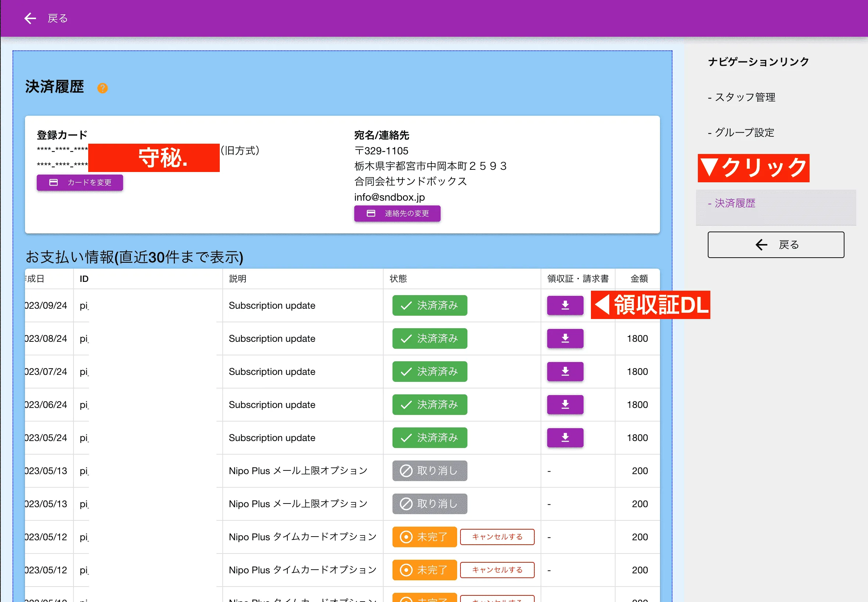This screenshot has width=868, height=602.
Task: Click the back arrow in purple header
Action: pos(30,18)
